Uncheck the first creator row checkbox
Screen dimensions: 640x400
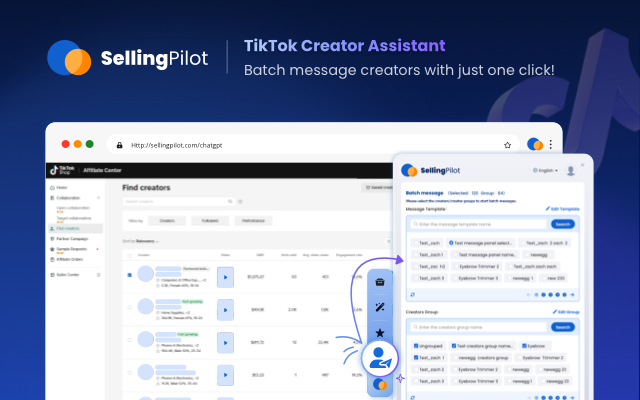tap(129, 275)
